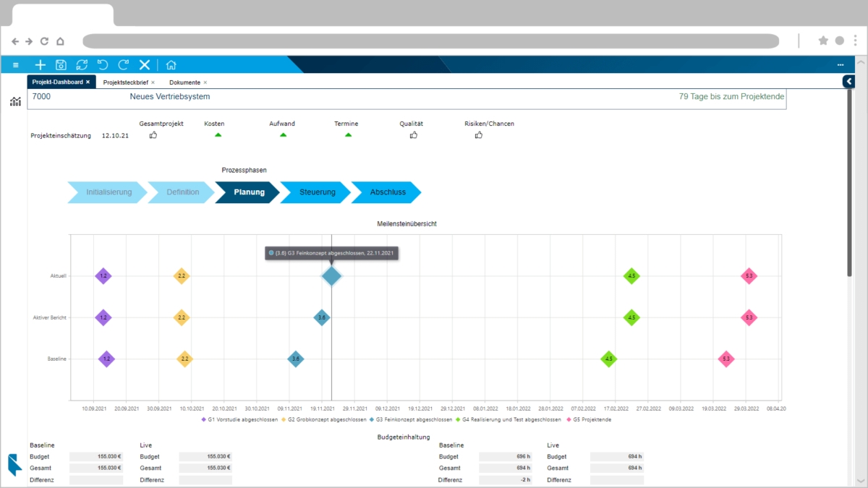
Task: Open the three-dots overflow menu
Action: (840, 65)
